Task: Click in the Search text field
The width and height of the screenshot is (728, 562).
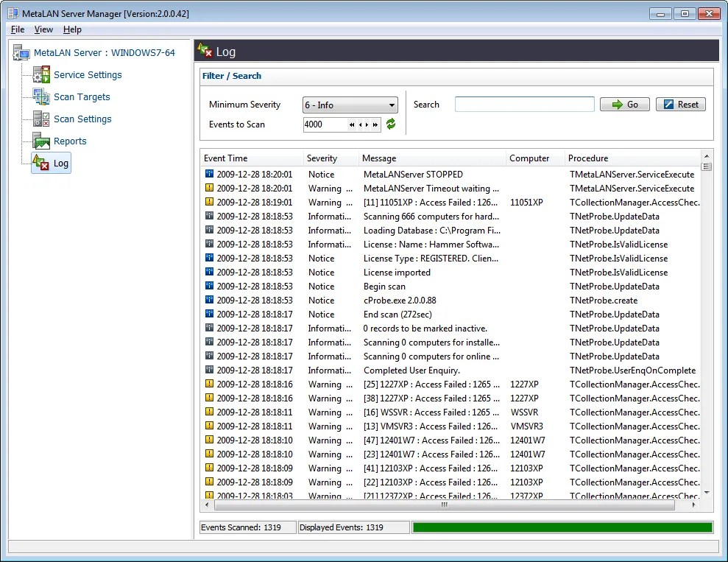Action: coord(525,104)
